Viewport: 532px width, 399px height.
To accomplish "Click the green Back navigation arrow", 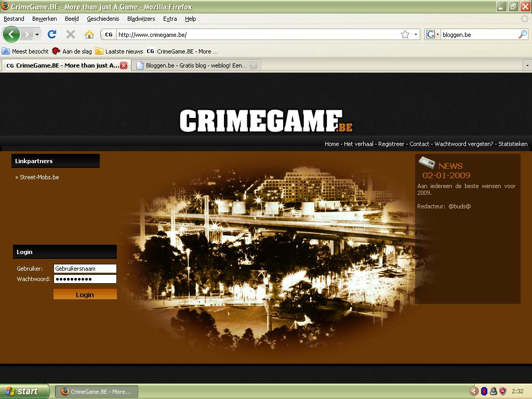I will click(11, 34).
